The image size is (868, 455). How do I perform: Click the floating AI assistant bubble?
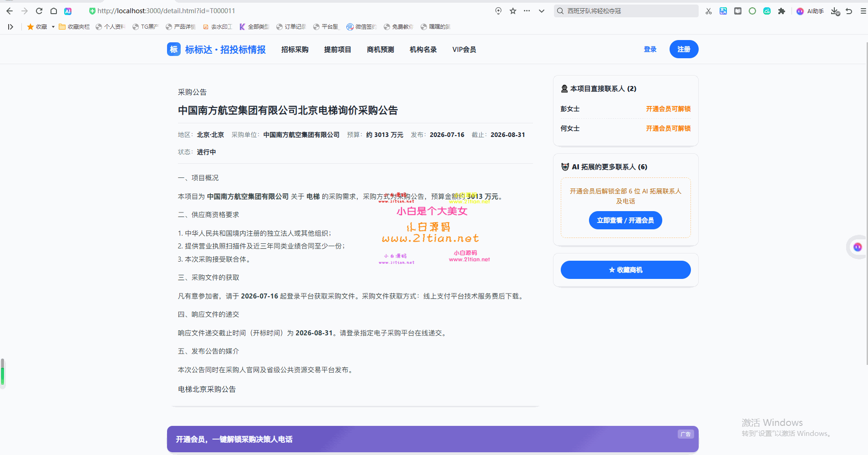pos(858,247)
